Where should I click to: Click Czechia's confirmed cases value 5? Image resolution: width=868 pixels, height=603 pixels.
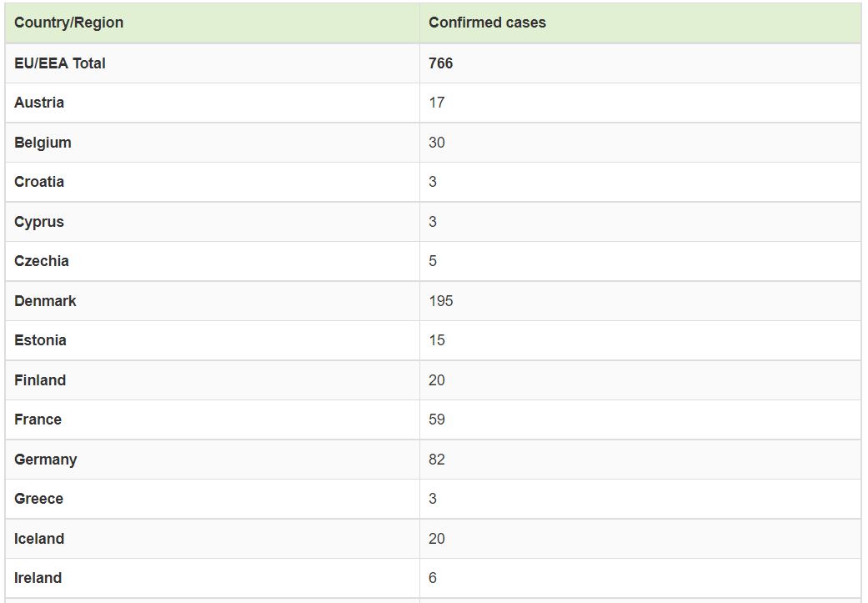[x=433, y=261]
